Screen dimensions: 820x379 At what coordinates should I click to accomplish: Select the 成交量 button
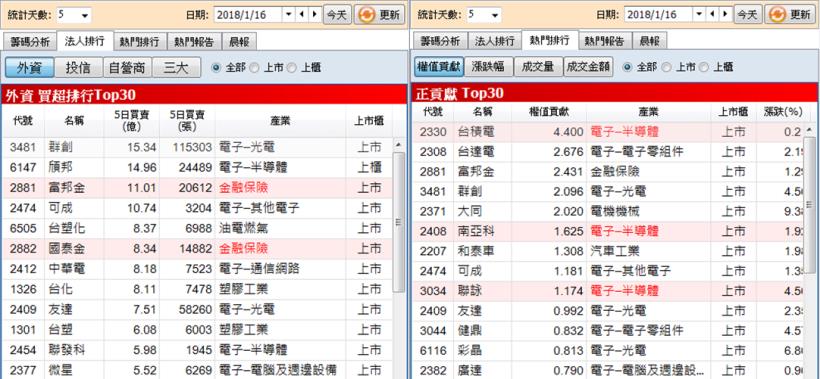[538, 67]
